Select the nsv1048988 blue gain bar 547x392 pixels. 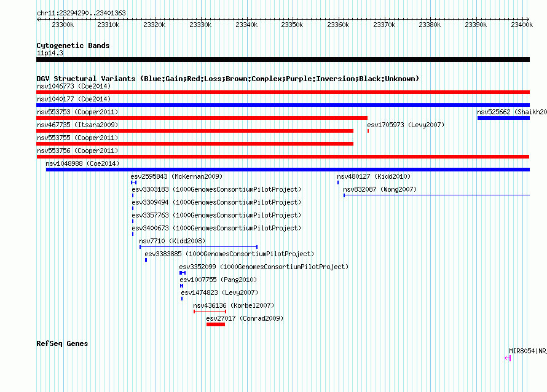288,170
